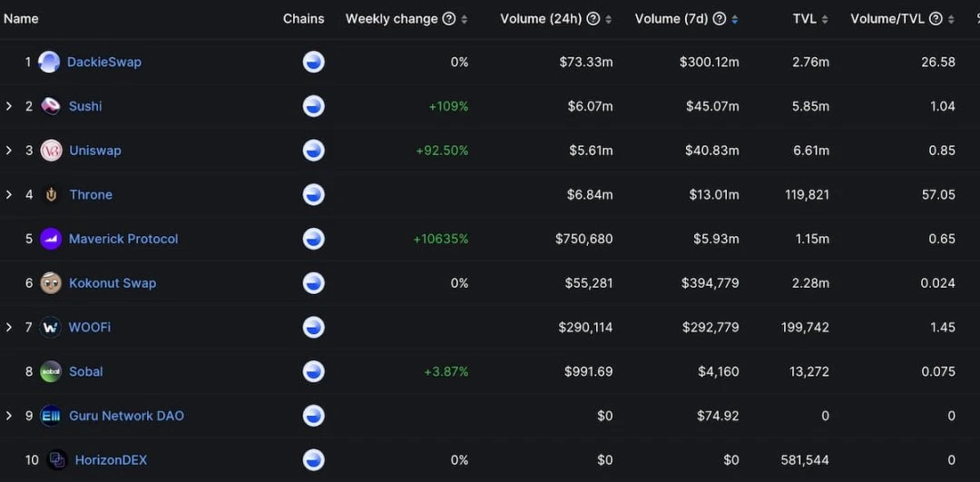Click the WOOFi logo icon
This screenshot has width=980, height=482.
(x=51, y=327)
